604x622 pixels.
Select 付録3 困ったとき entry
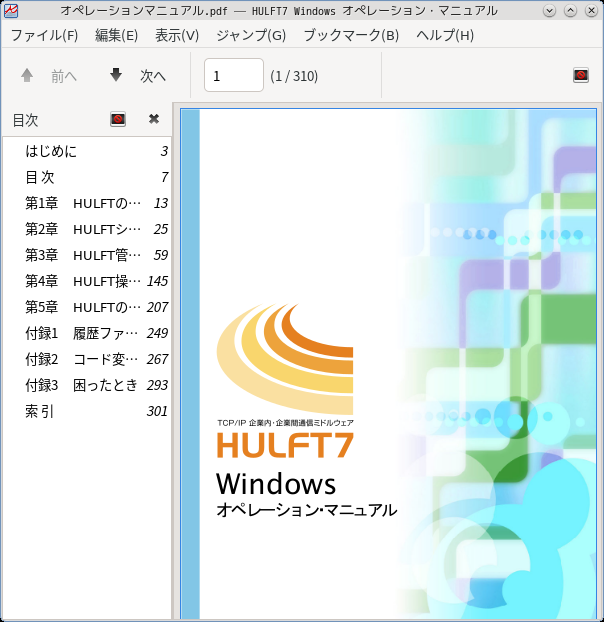pos(87,385)
